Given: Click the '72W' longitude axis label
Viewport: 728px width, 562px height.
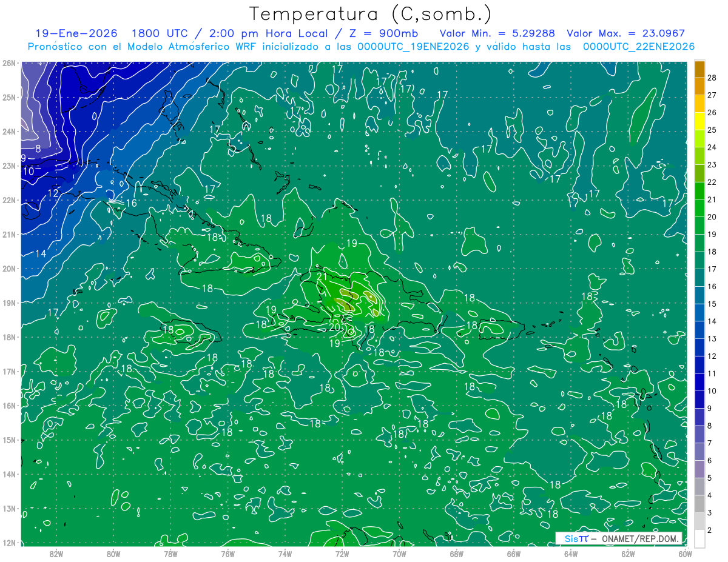Looking at the screenshot, I should [342, 554].
